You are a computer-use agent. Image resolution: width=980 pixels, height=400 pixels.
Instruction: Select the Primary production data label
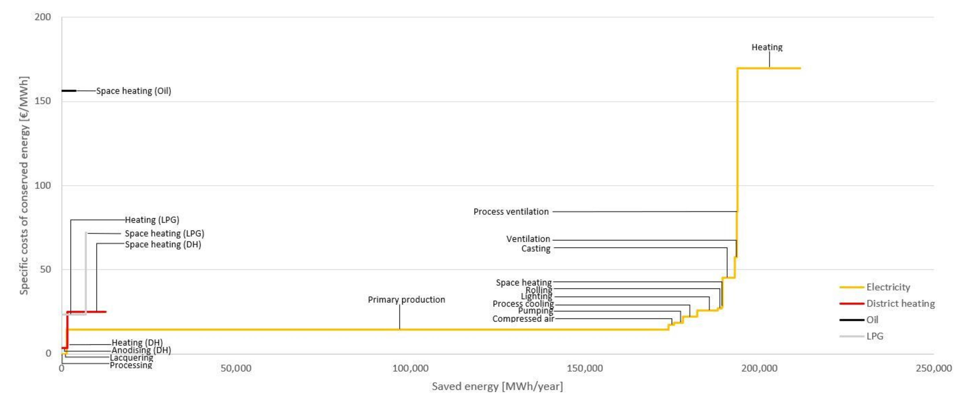pos(406,300)
